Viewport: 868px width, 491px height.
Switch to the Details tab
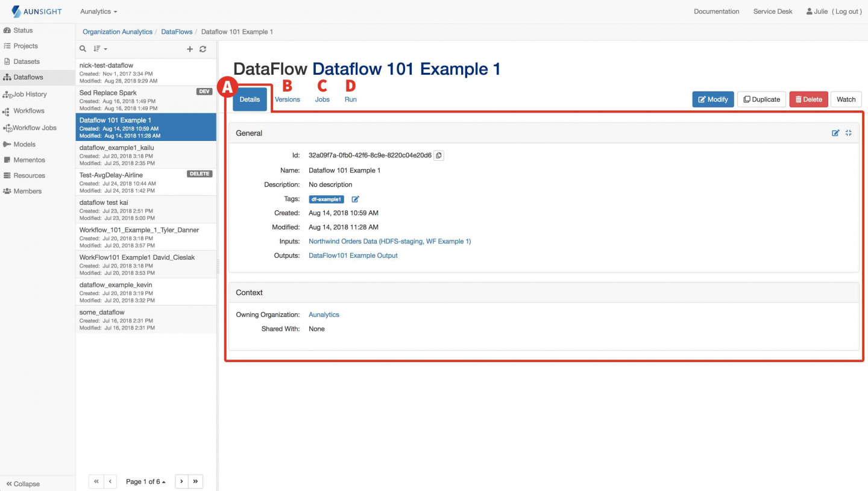pos(250,99)
